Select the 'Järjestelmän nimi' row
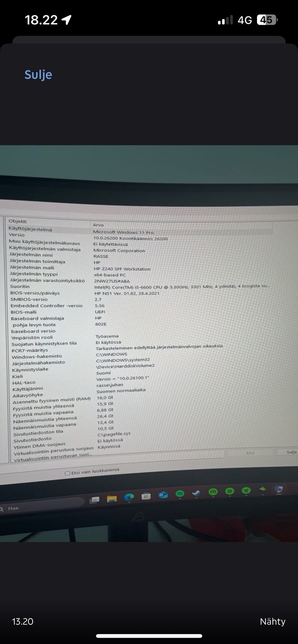298x644 pixels. 31,255
